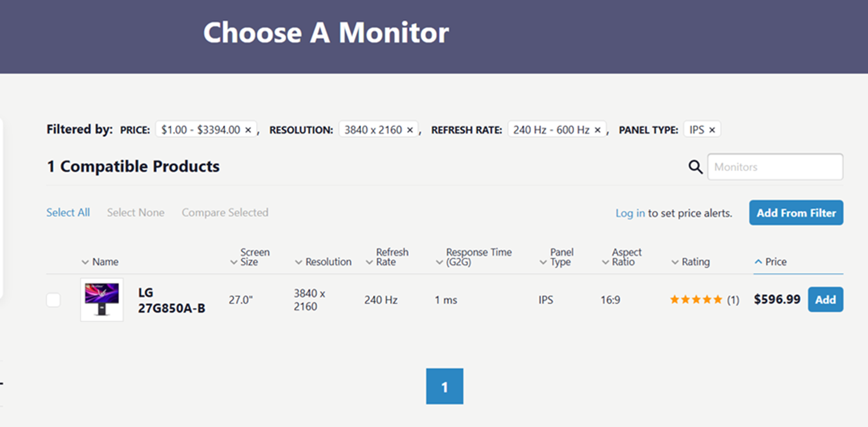The width and height of the screenshot is (868, 427).
Task: Click the five-star rating of LG monitor
Action: tap(696, 299)
